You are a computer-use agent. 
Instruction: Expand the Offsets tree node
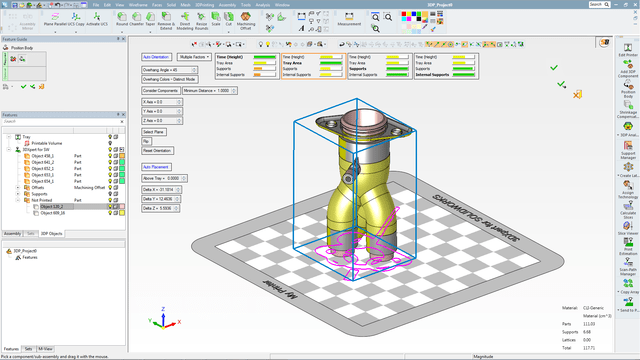18,188
